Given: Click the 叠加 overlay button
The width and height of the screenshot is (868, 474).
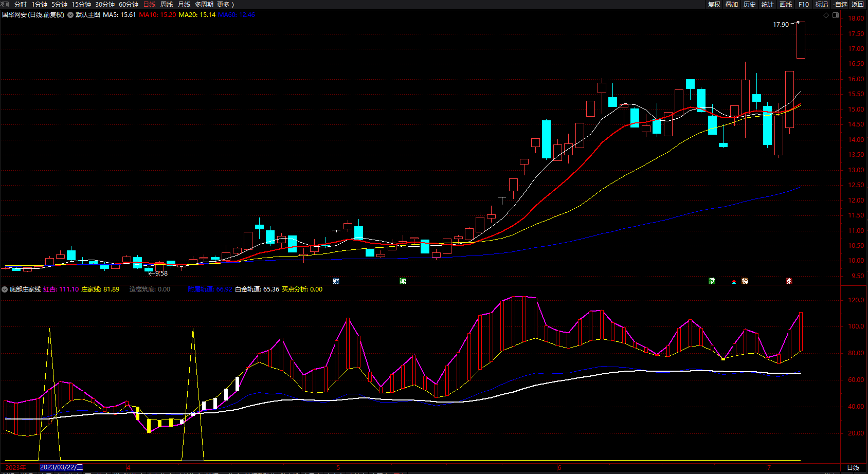Looking at the screenshot, I should click(x=732, y=4).
